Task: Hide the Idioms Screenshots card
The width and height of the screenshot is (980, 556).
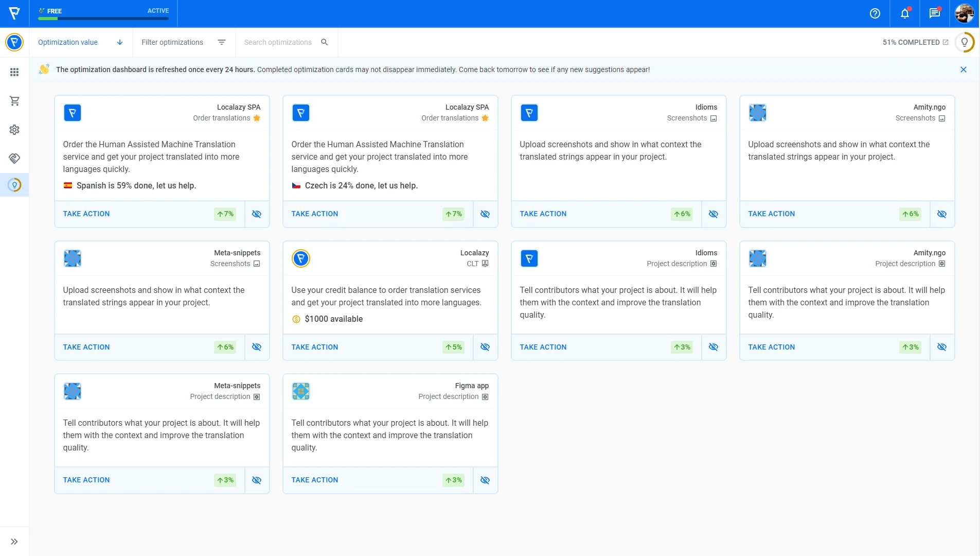Action: click(714, 214)
